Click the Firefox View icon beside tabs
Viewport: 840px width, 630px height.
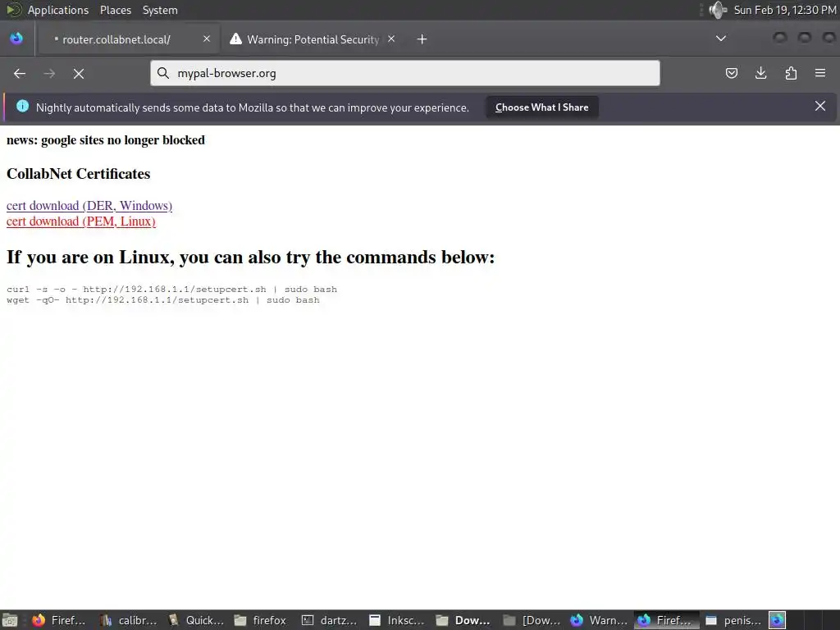coord(16,39)
